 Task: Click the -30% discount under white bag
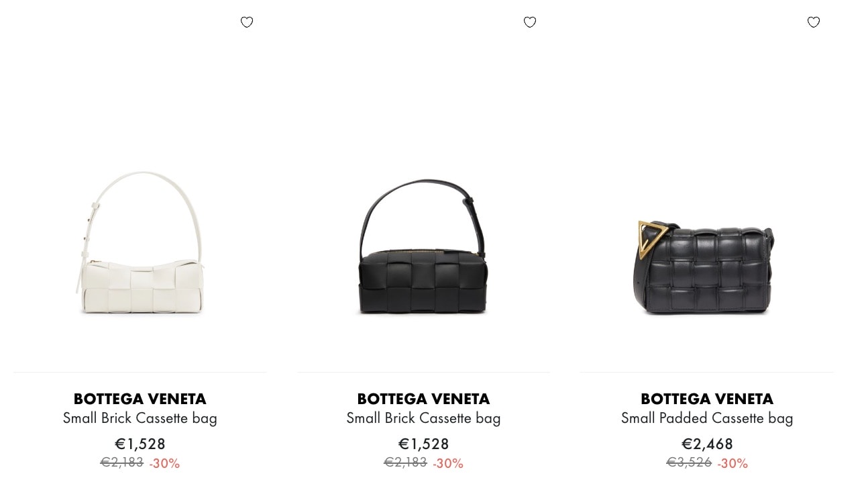(x=164, y=463)
